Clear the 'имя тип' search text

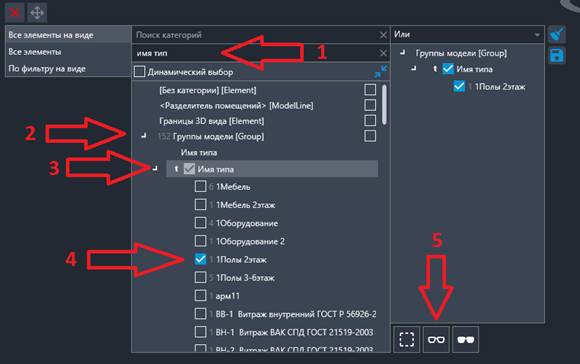coord(383,53)
